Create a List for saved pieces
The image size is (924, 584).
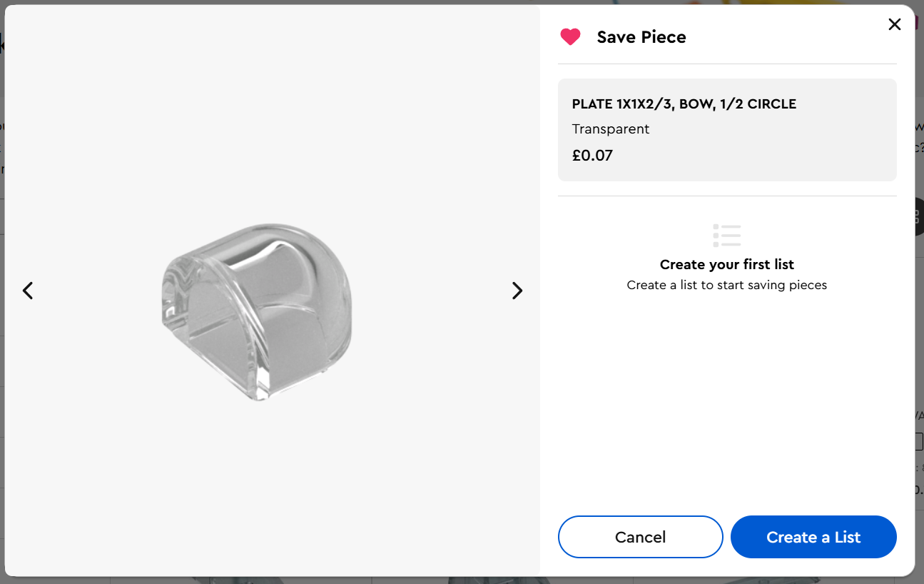(813, 537)
